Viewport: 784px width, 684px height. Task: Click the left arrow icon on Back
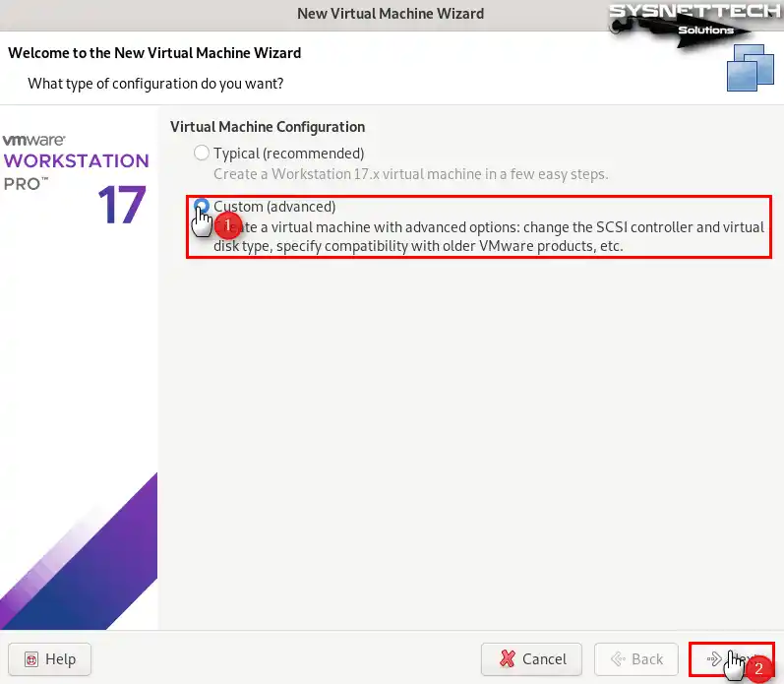[618, 659]
